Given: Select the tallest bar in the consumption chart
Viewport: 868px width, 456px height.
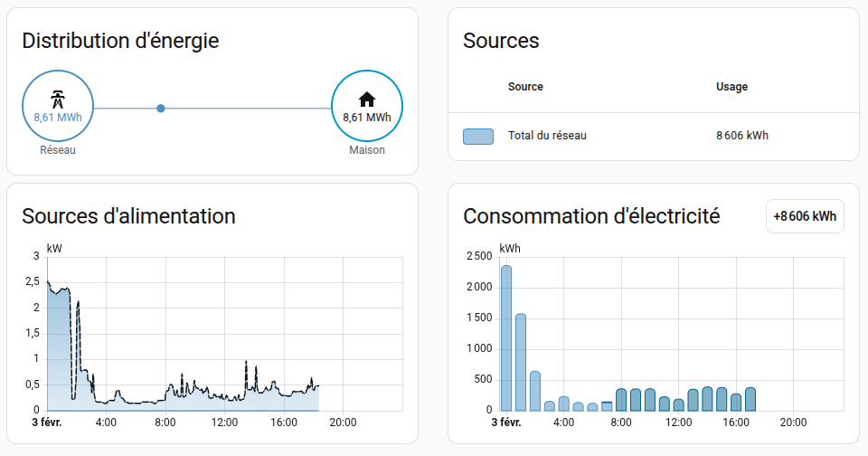Looking at the screenshot, I should (x=506, y=337).
